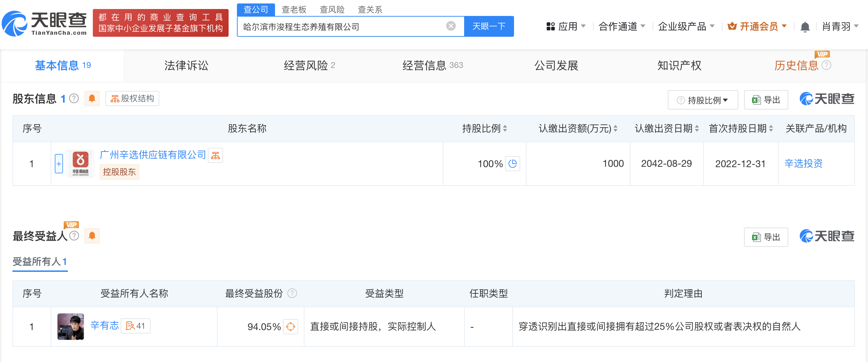
Task: Click the 股权结构 button
Action: tap(132, 98)
